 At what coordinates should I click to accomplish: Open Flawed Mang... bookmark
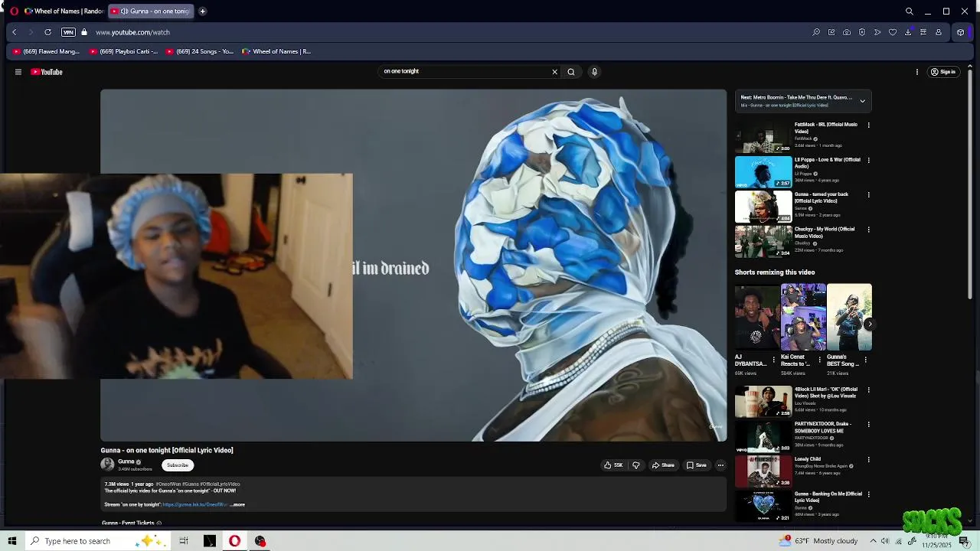click(46, 52)
